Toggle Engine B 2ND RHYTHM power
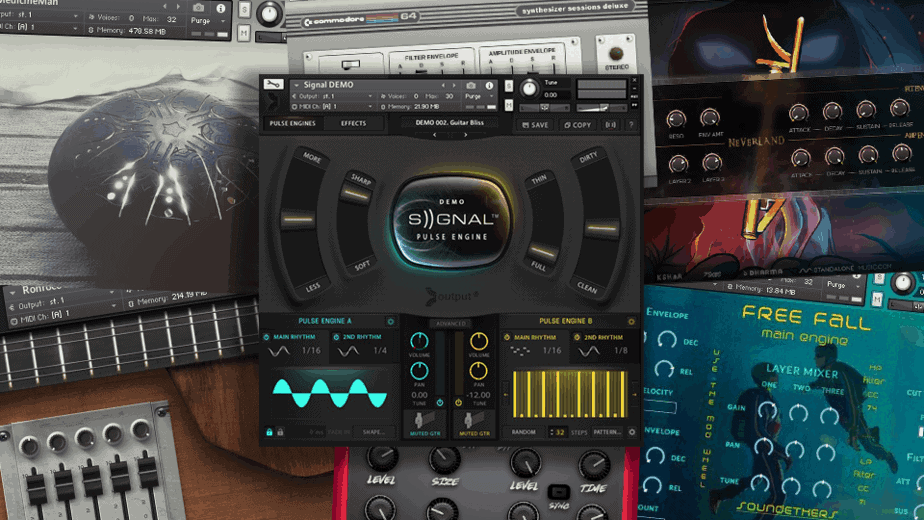The width and height of the screenshot is (924, 520). 577,337
